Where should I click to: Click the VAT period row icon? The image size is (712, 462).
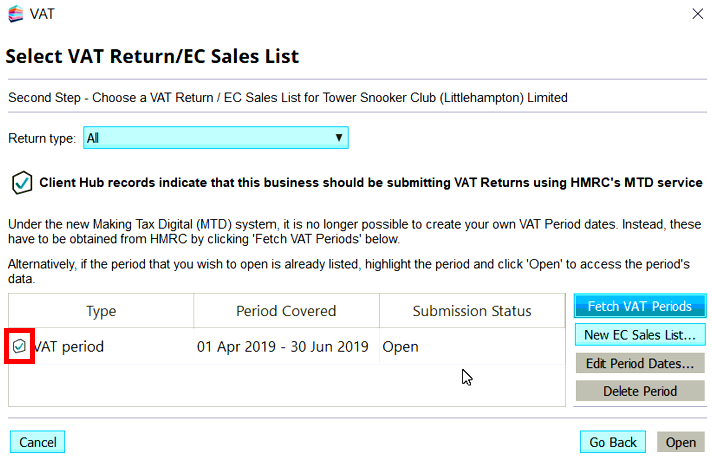pyautogui.click(x=20, y=346)
